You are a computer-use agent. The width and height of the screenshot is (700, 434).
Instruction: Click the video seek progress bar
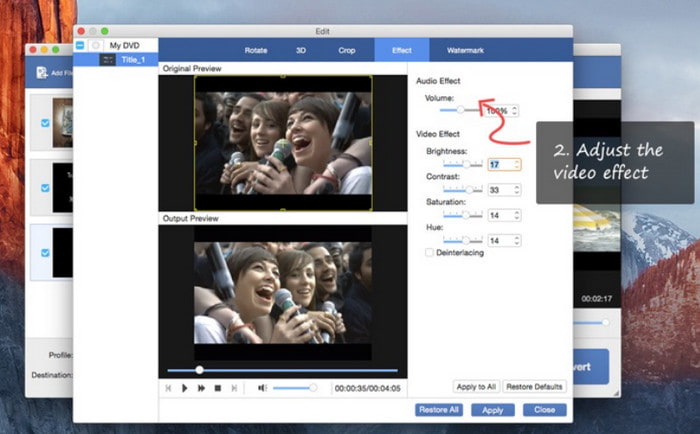pos(282,370)
